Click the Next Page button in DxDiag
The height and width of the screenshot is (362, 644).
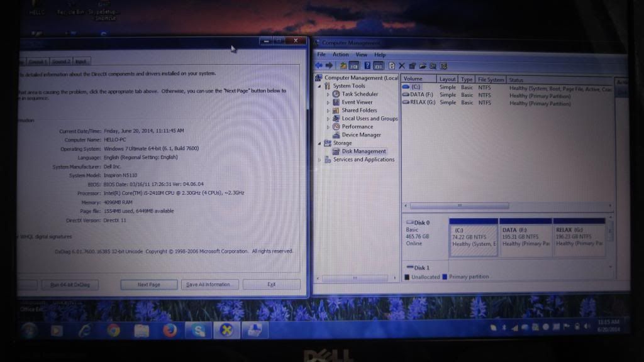tap(148, 284)
